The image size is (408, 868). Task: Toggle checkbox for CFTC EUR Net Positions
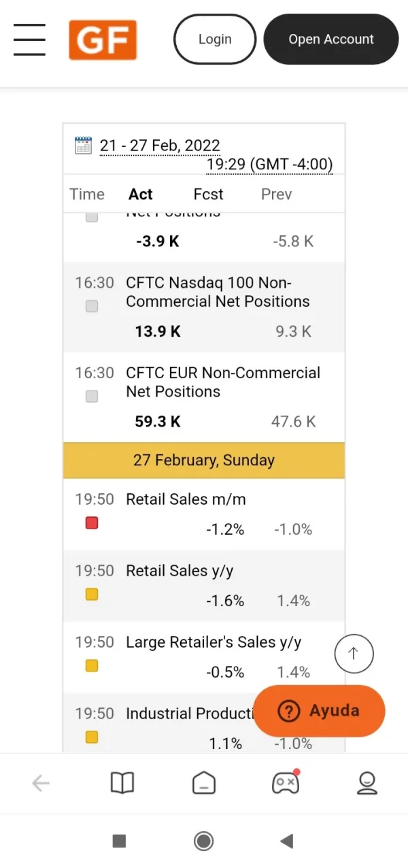(92, 396)
